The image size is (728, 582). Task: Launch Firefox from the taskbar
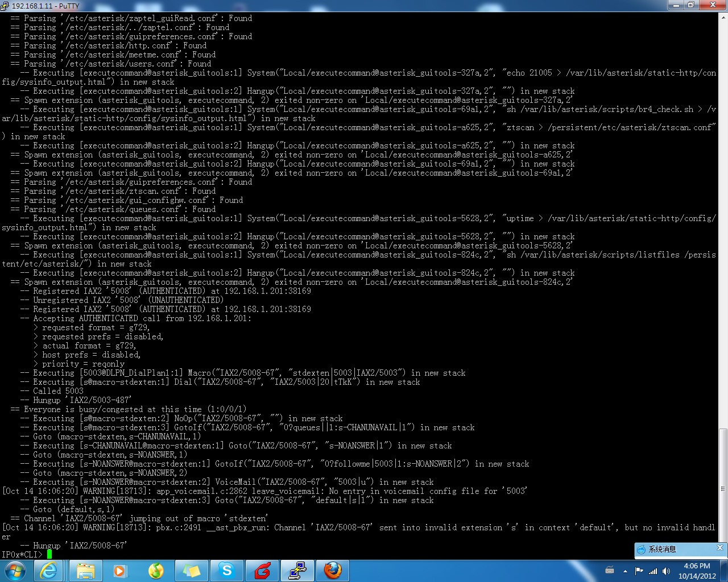click(x=333, y=571)
